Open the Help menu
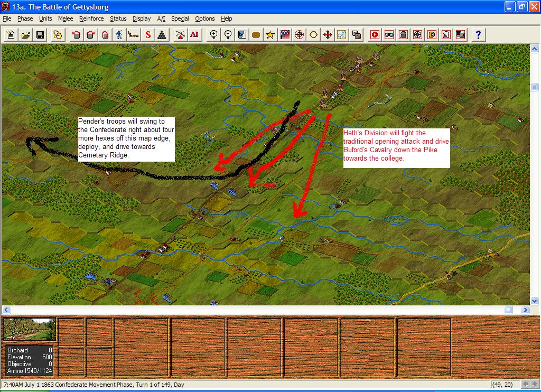The image size is (541, 392). pos(226,18)
